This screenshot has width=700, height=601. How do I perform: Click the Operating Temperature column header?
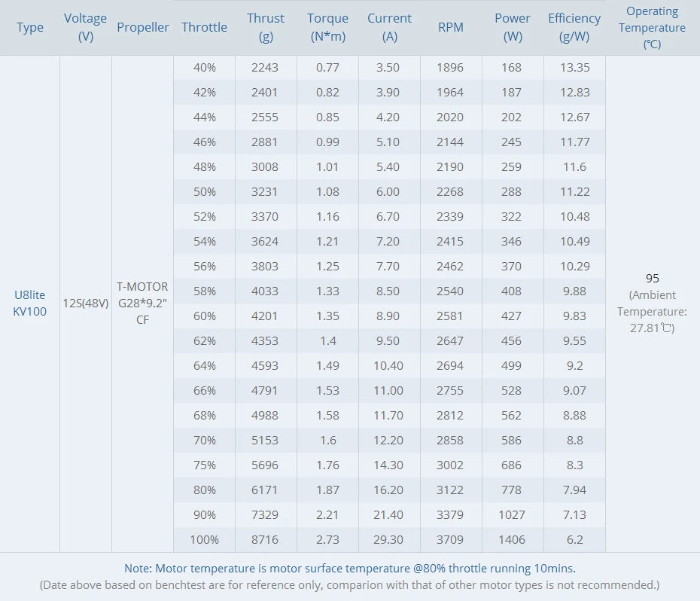[x=652, y=27]
